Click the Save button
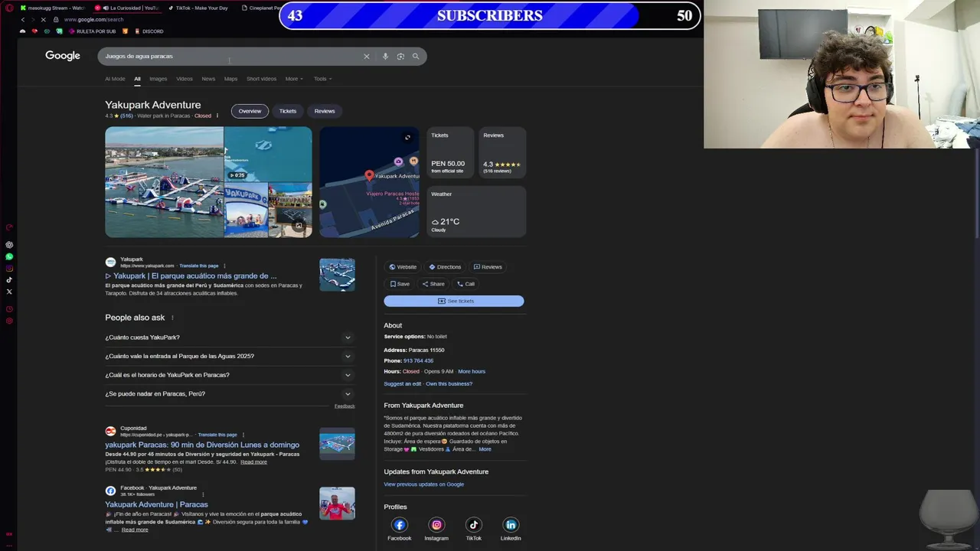Screen dimensions: 980x551 tap(400, 284)
